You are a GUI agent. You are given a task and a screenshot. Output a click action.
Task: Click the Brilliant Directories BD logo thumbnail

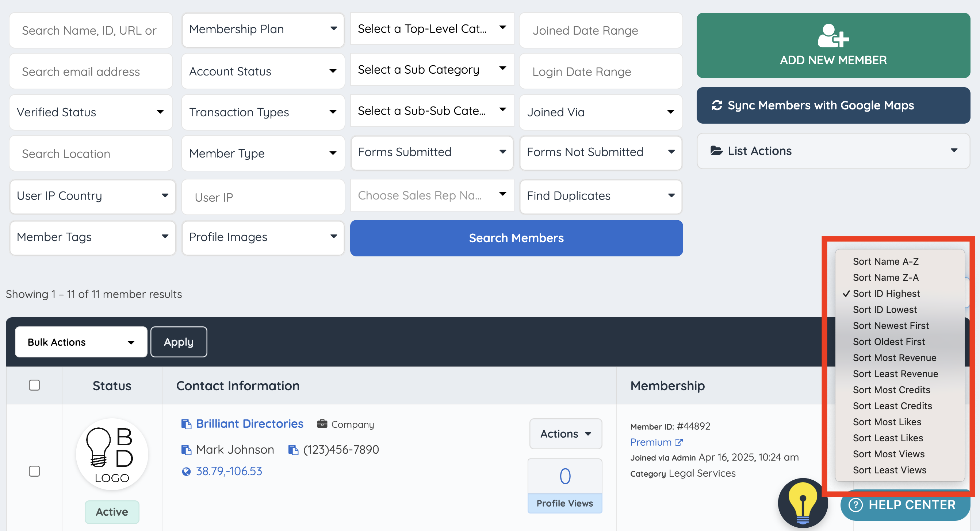tap(112, 454)
